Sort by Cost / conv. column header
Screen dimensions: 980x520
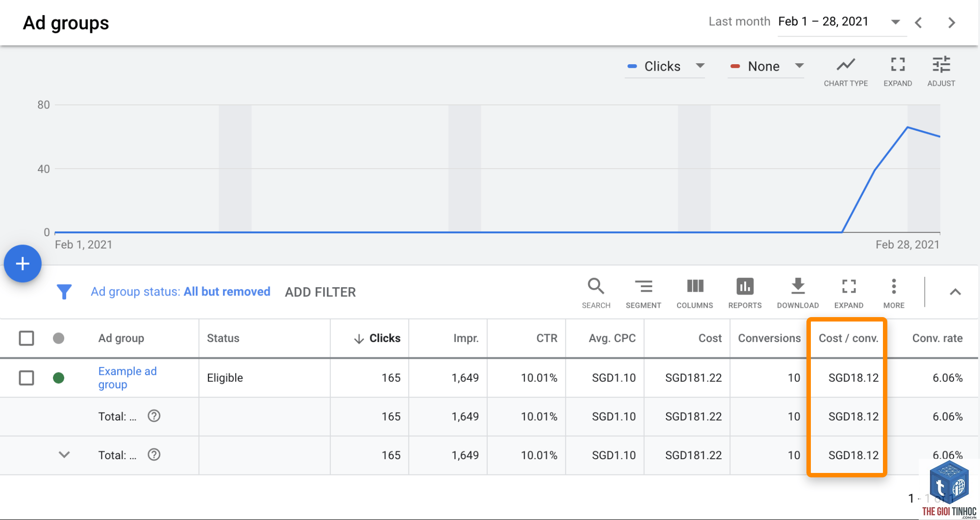pos(848,338)
